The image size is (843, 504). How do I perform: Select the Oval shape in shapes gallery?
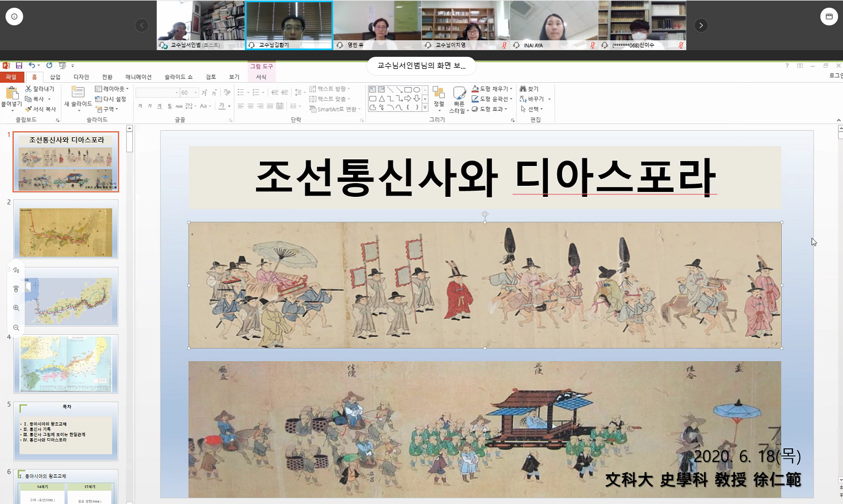pos(417,89)
